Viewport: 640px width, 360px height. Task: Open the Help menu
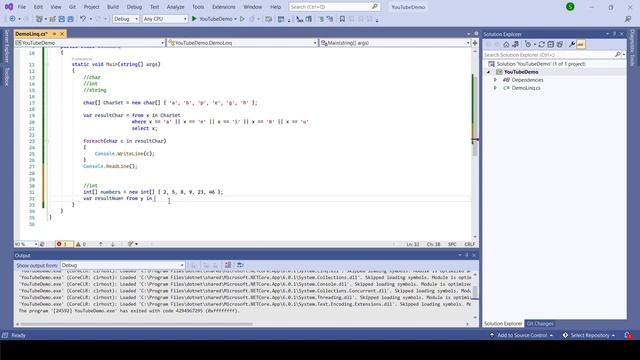[276, 7]
